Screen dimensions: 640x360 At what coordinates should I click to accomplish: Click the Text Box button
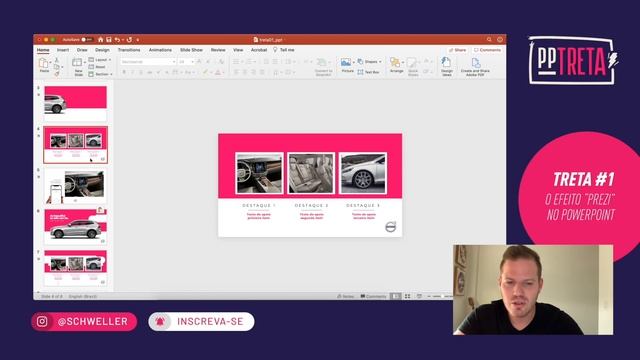point(369,72)
